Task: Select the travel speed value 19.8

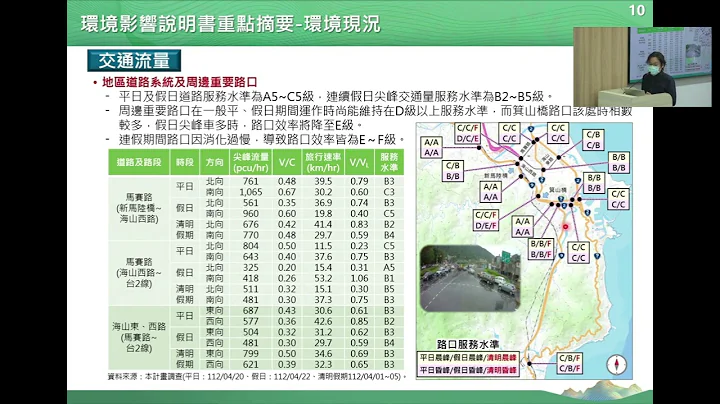Action: [323, 213]
